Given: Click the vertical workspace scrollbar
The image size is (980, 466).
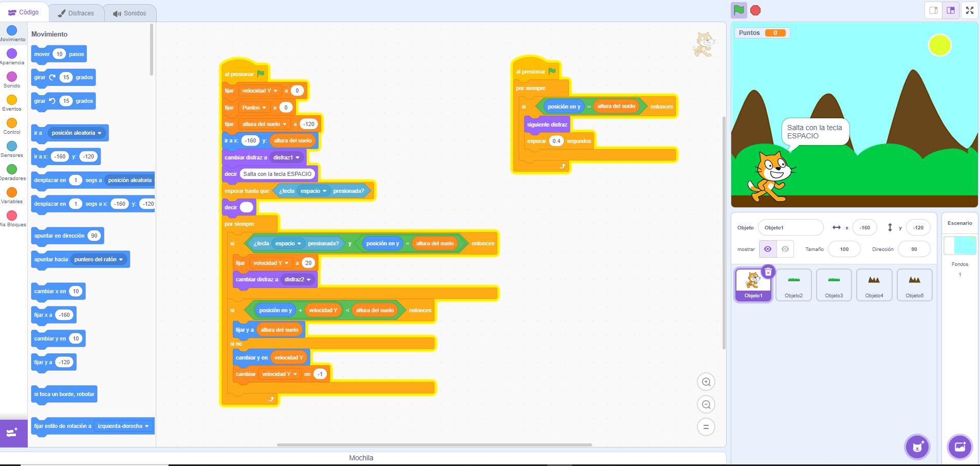Looking at the screenshot, I should [x=724, y=232].
